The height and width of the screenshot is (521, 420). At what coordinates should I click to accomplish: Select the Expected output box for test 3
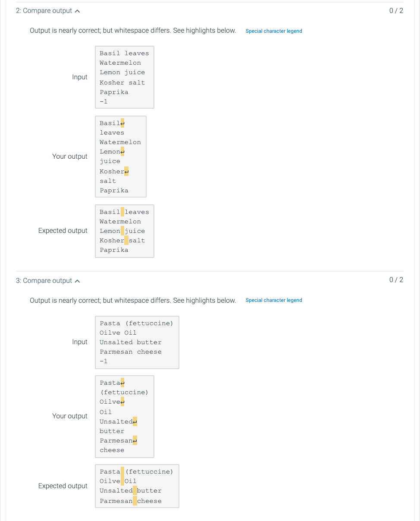click(137, 486)
